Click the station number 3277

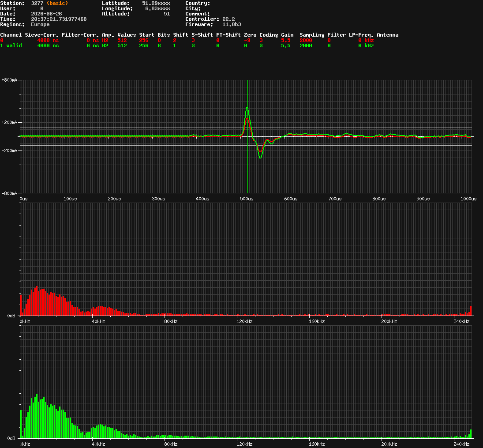(x=37, y=3)
